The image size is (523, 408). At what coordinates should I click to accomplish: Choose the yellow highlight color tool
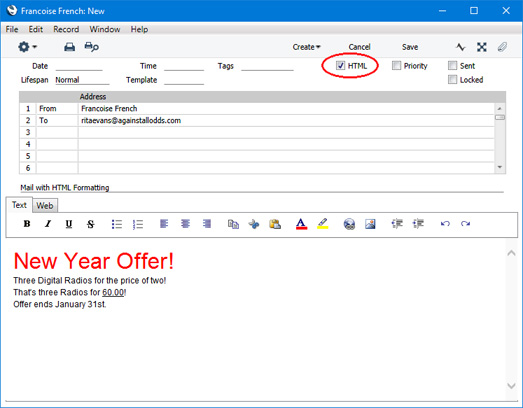point(323,224)
